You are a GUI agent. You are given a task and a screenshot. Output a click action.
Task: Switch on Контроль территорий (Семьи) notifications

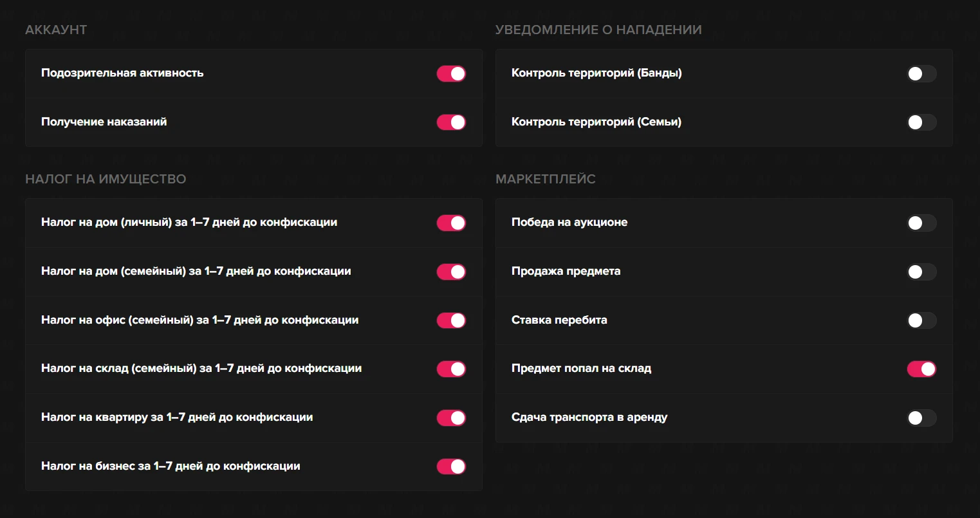pos(921,122)
